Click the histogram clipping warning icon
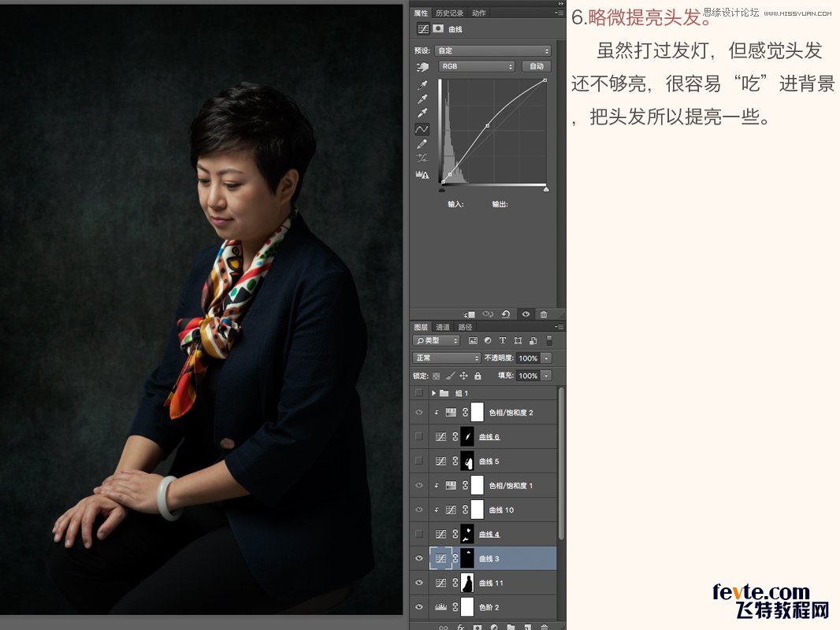Image resolution: width=840 pixels, height=630 pixels. point(422,174)
